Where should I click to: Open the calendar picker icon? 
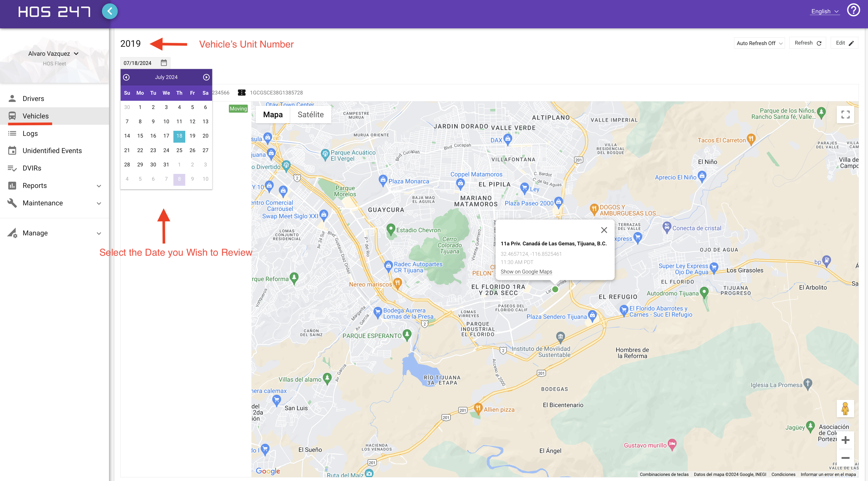tap(164, 63)
